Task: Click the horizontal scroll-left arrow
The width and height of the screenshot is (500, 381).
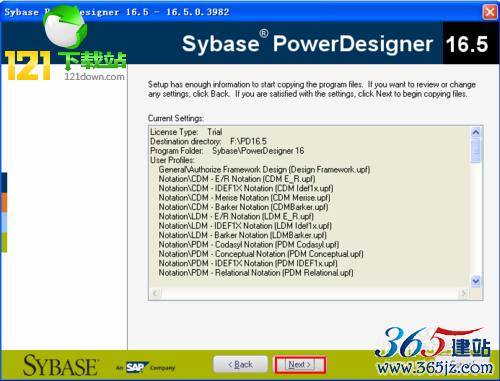Action: (155, 294)
